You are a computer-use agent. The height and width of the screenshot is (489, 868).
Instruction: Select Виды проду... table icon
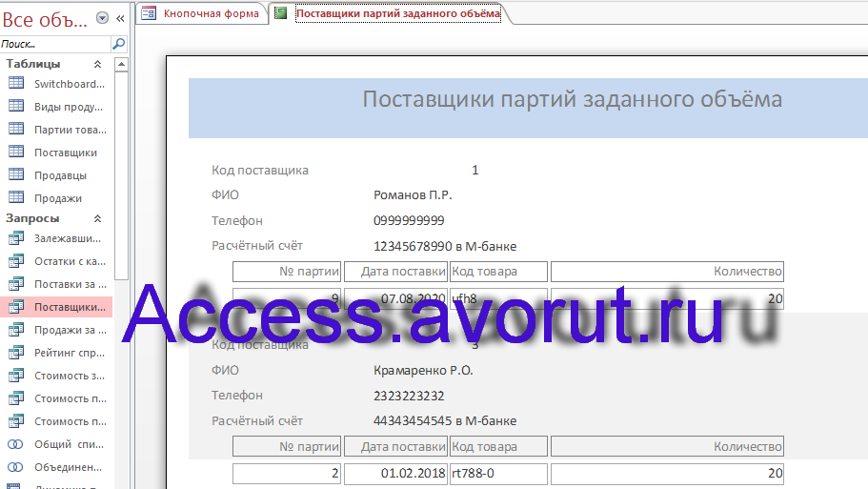(x=16, y=106)
